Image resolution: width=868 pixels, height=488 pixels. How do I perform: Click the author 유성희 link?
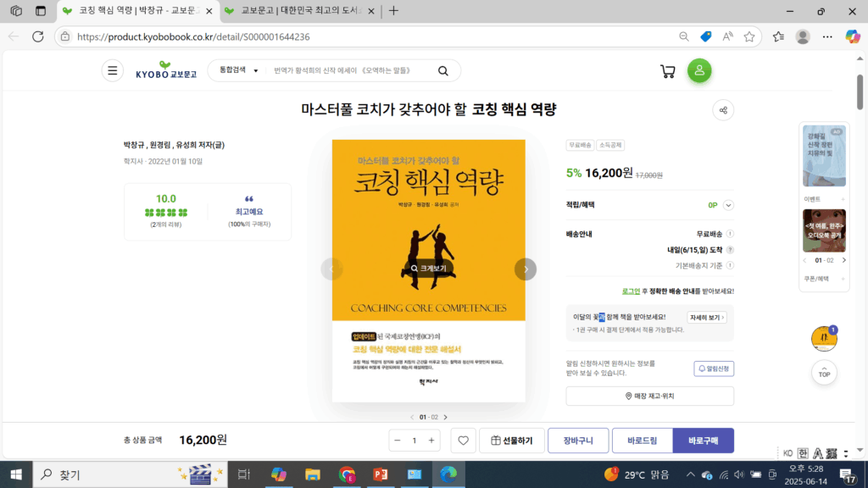tap(186, 145)
